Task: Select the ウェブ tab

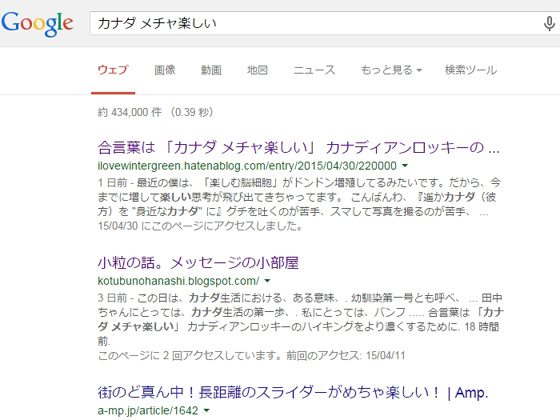Action: [113, 70]
